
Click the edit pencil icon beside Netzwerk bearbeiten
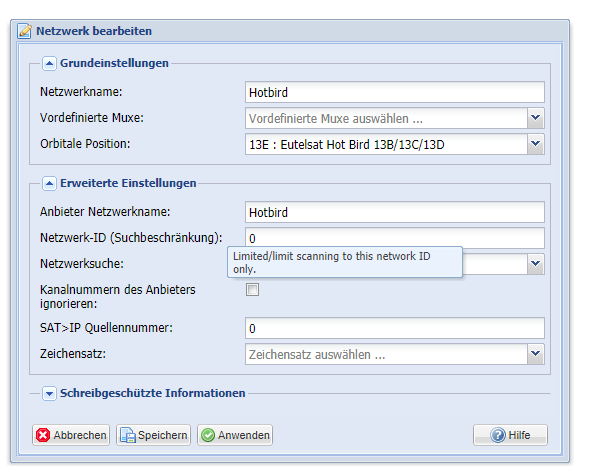pos(24,31)
